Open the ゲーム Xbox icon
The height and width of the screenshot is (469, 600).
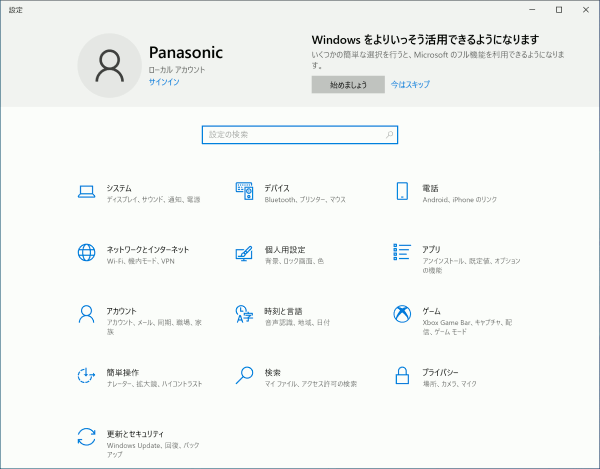(x=402, y=314)
